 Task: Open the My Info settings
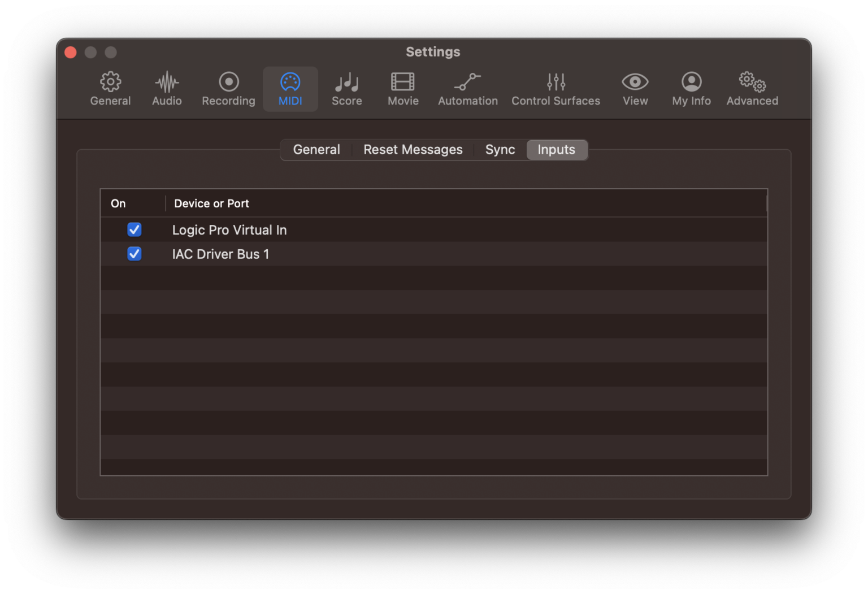pos(691,88)
